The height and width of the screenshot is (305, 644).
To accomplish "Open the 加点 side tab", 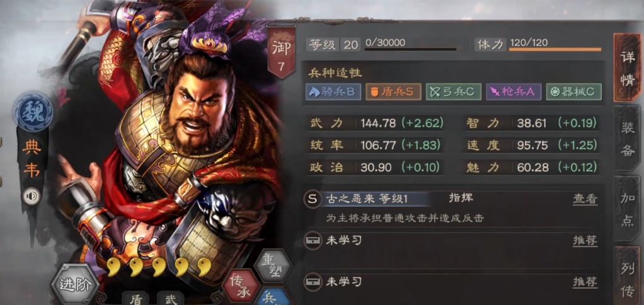I will [628, 209].
